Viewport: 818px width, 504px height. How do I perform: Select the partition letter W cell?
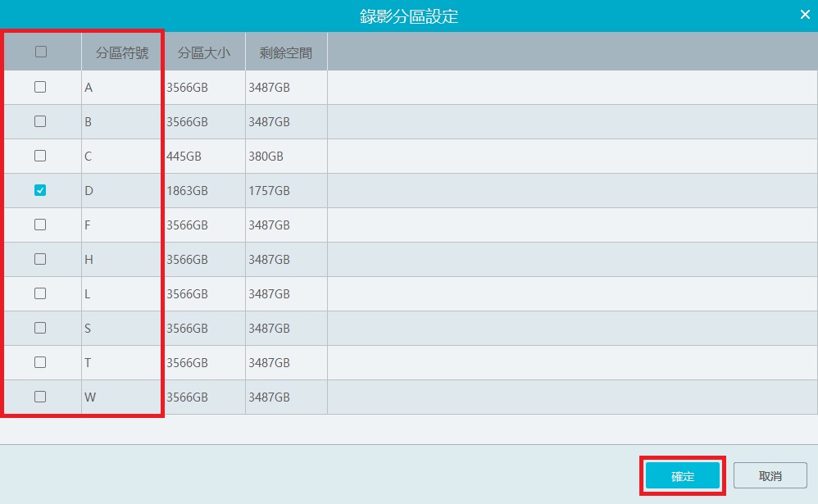tap(123, 397)
